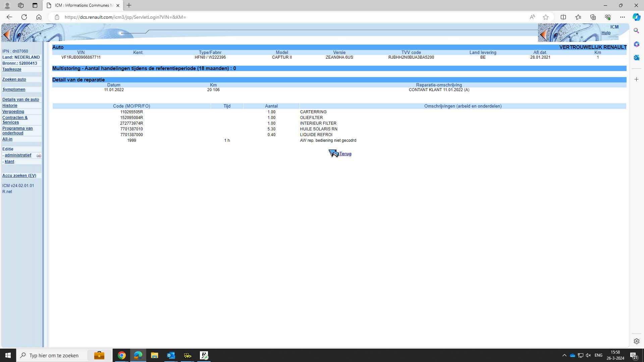
Task: Expand the Programma van onderhoud section
Action: pyautogui.click(x=18, y=130)
